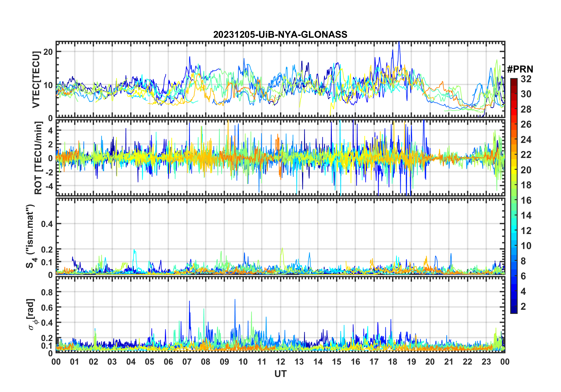Click UT axis hour tick 16
561x392 pixels.
355,362
